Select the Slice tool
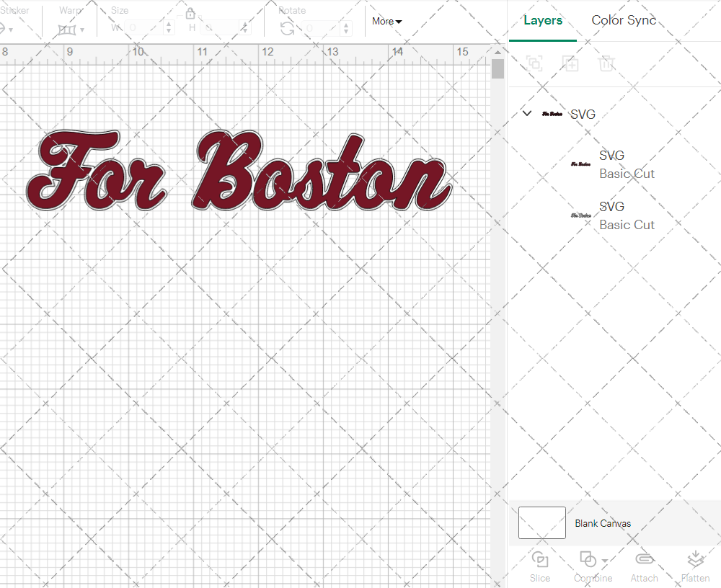This screenshot has width=721, height=588. 540,566
